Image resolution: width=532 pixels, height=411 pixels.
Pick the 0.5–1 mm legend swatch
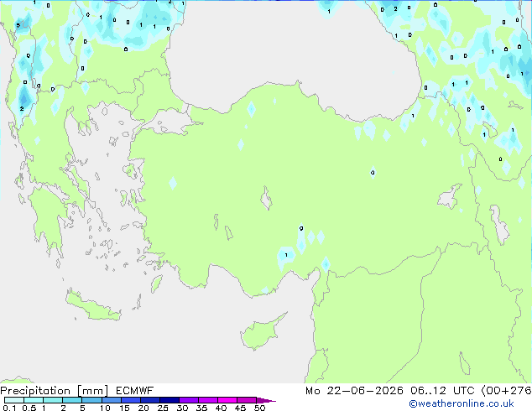click(34, 400)
